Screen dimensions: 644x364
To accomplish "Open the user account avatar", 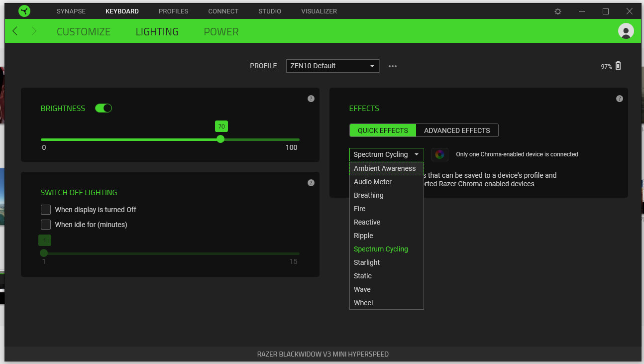I will tap(626, 31).
